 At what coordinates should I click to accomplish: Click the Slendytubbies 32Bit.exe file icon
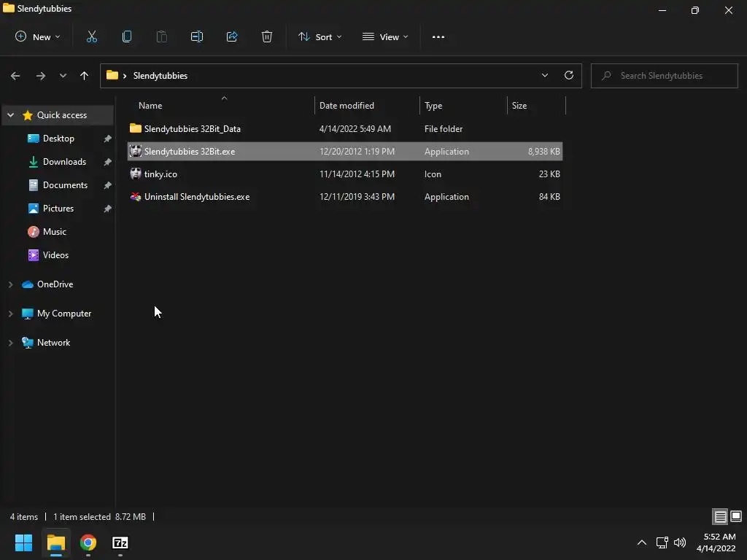136,151
